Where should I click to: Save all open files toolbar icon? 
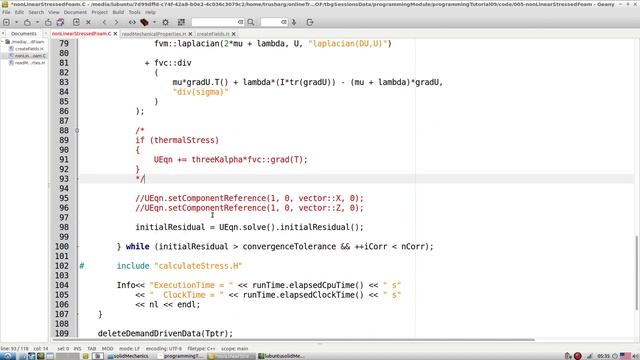coord(60,22)
